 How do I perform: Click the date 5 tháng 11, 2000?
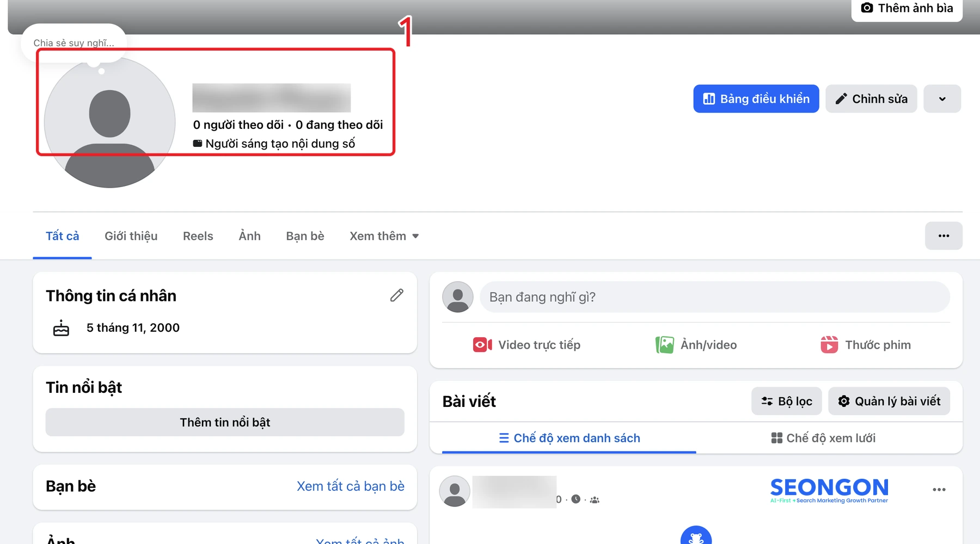133,327
